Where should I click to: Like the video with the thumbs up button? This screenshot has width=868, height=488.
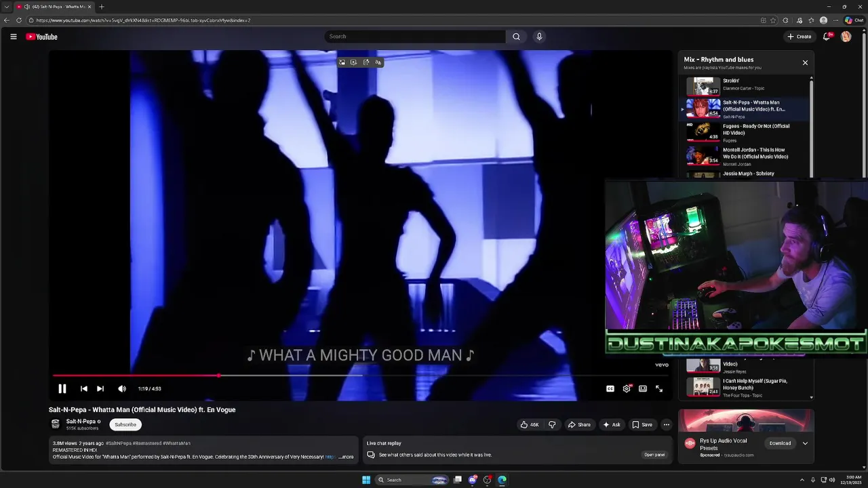pyautogui.click(x=530, y=424)
